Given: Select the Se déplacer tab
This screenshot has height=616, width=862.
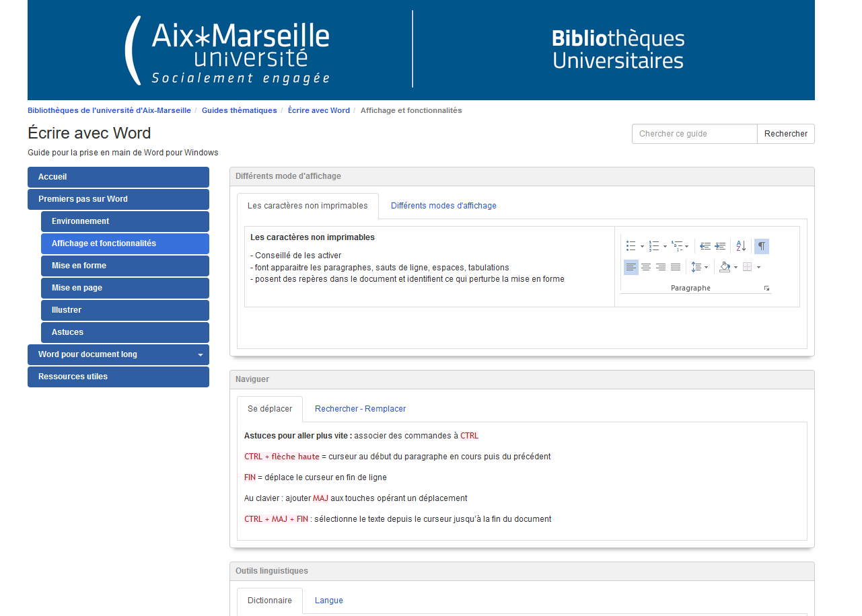Looking at the screenshot, I should point(270,409).
